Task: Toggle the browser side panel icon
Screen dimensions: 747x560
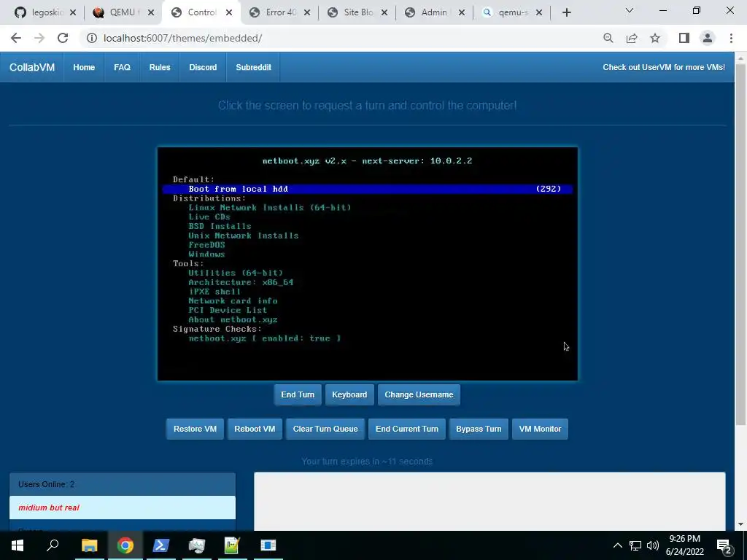Action: [684, 38]
